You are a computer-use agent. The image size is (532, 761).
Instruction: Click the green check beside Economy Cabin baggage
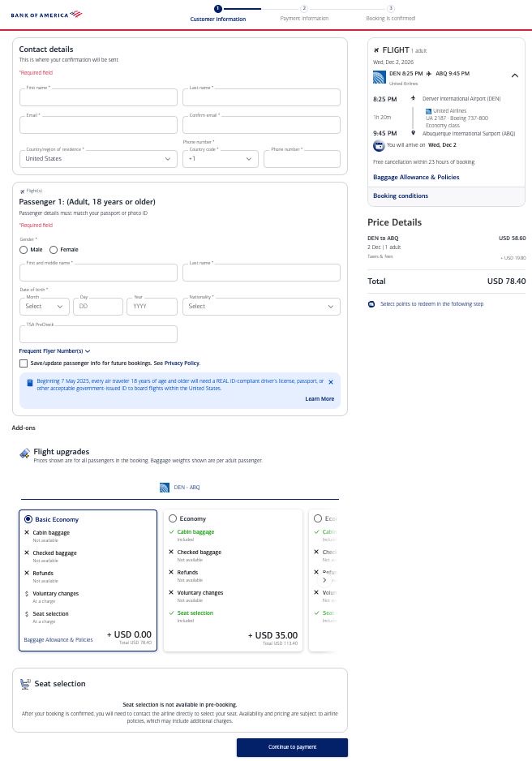click(x=171, y=532)
